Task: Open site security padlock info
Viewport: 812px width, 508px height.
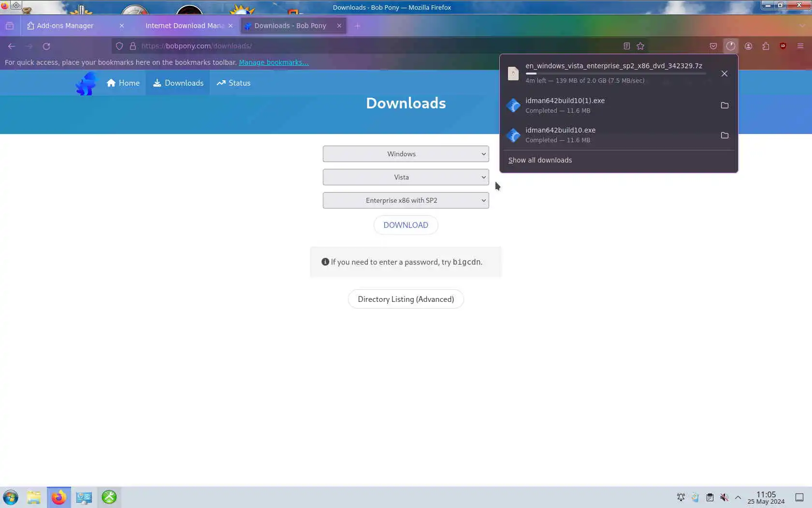Action: [133, 46]
